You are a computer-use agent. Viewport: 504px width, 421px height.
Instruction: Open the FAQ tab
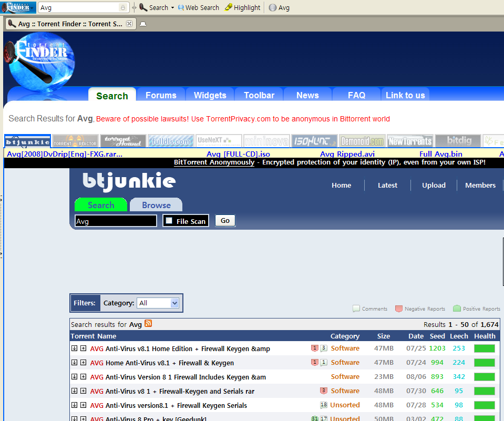pyautogui.click(x=356, y=95)
